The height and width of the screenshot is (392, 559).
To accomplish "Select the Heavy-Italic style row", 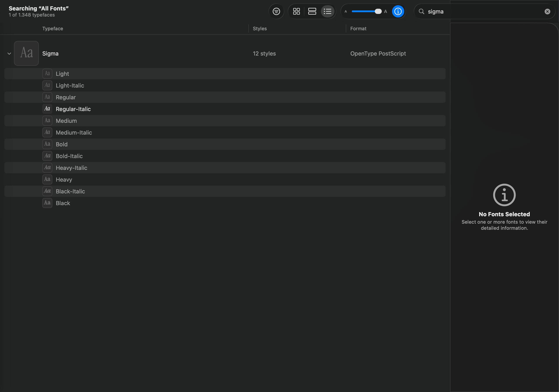I will (x=71, y=168).
